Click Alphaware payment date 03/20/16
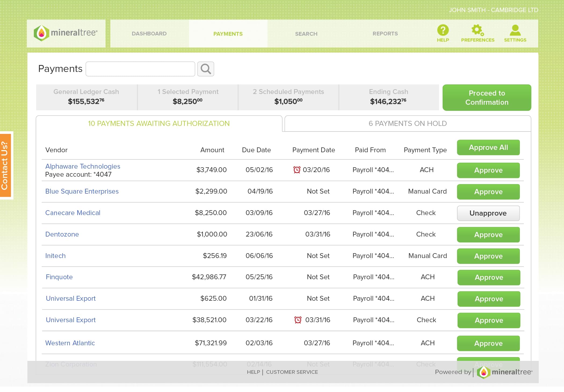 click(316, 170)
